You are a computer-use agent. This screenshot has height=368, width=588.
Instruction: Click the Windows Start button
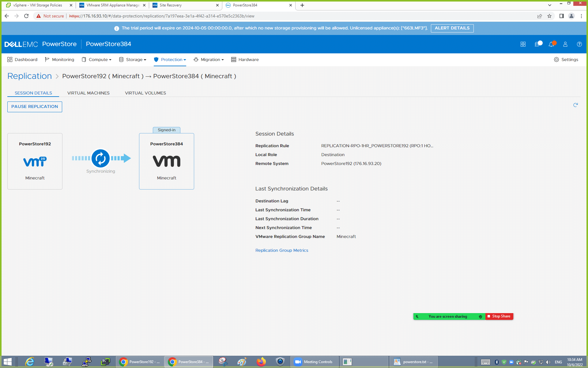8,362
